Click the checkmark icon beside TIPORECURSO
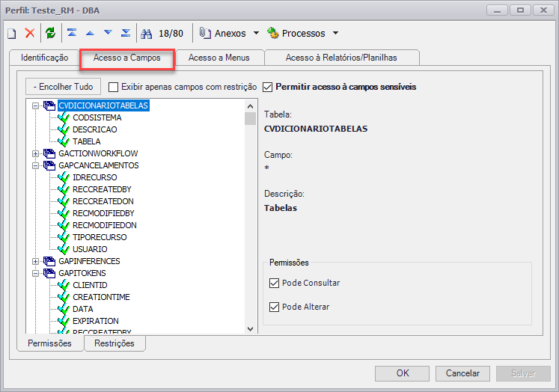Image resolution: width=559 pixels, height=392 pixels. click(x=64, y=237)
